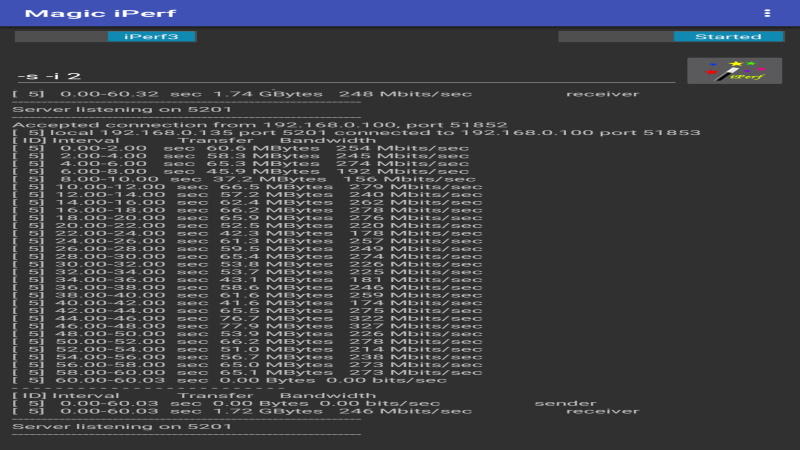Select the 24.00-26.00 sec 257 Mbits/sec row
800x450 pixels.
(247, 241)
